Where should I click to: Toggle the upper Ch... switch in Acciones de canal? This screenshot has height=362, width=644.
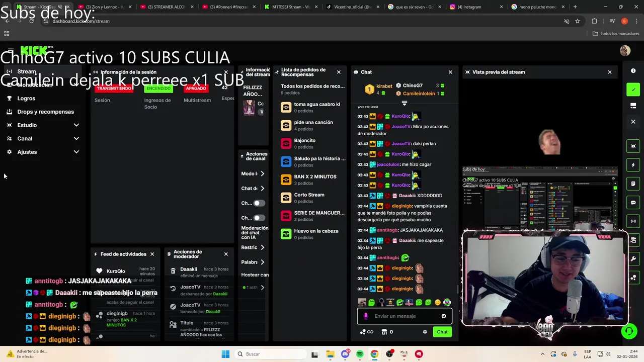259,203
